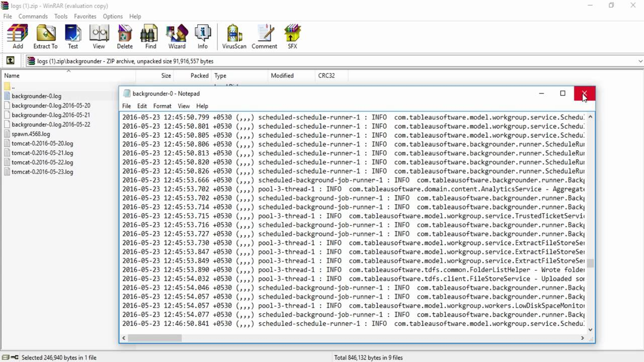
Task: Maximize the Notepad window
Action: [562, 94]
